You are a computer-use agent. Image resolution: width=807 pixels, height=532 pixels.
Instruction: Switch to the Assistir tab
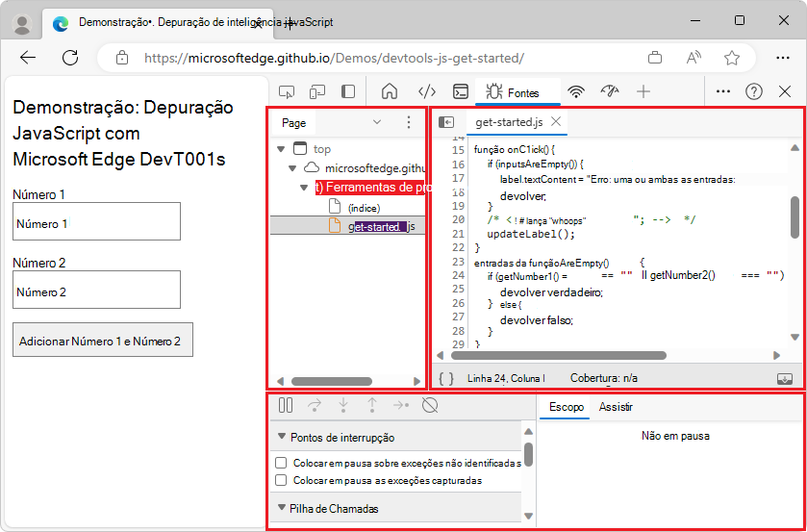point(616,407)
